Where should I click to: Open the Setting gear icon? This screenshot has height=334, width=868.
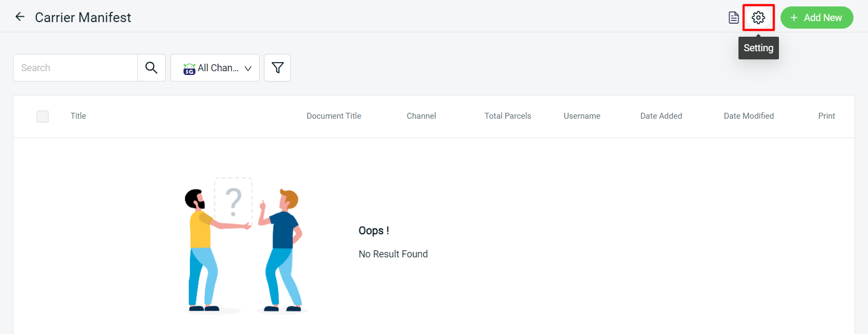coord(758,18)
